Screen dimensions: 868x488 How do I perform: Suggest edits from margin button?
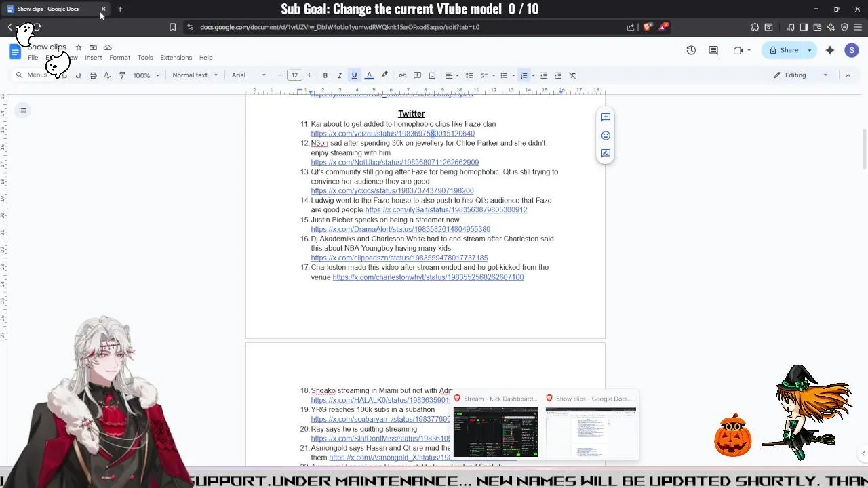(606, 153)
